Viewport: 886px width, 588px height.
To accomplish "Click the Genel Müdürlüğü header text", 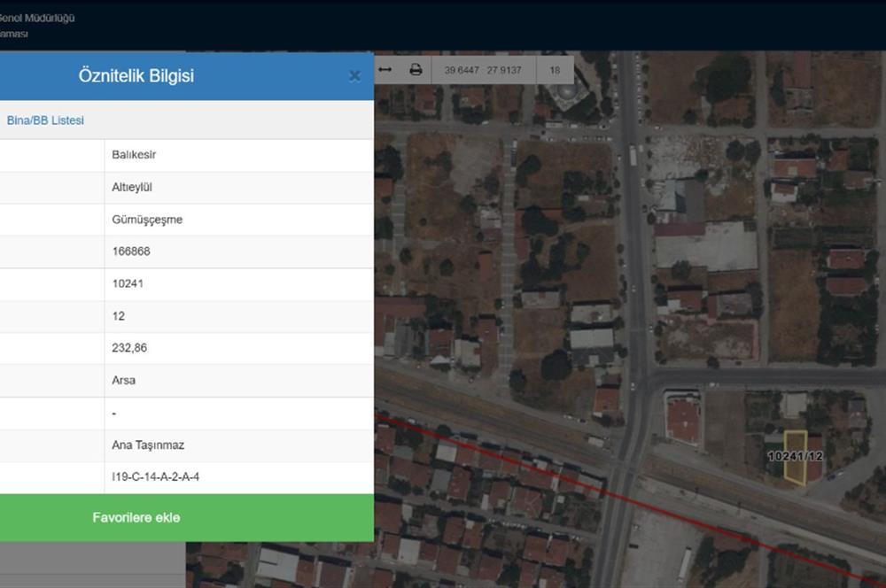I will (37, 18).
